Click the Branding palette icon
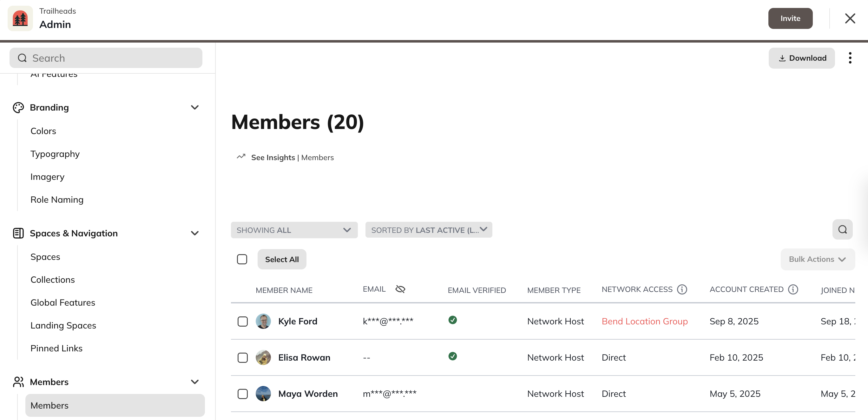The image size is (868, 420). (18, 108)
